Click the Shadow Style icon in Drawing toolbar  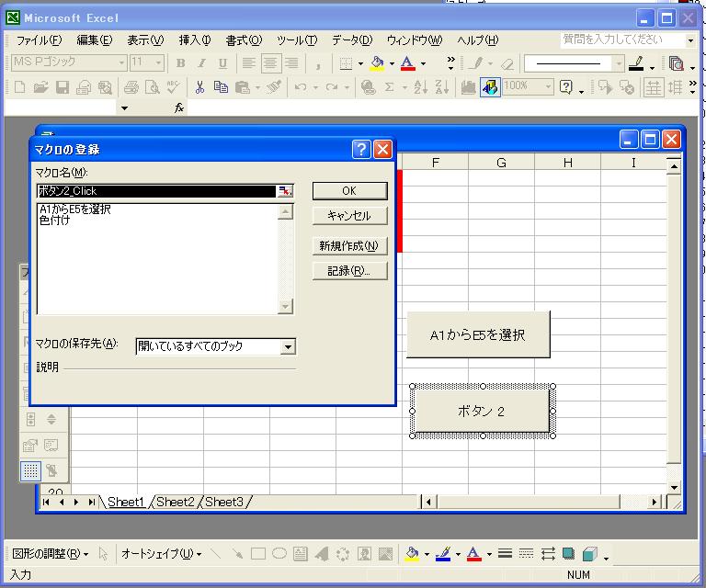pyautogui.click(x=569, y=554)
